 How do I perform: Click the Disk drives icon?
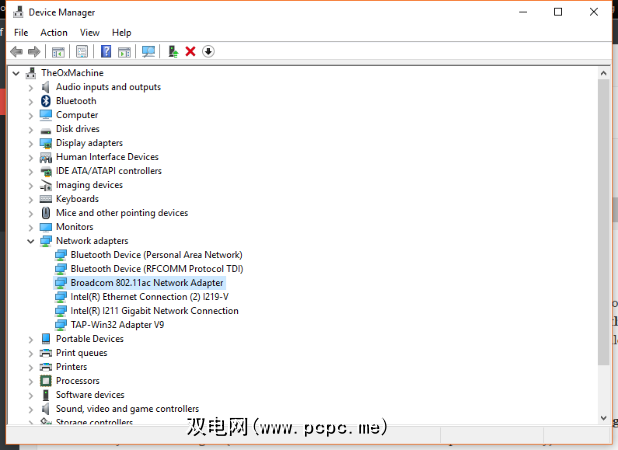click(x=46, y=130)
